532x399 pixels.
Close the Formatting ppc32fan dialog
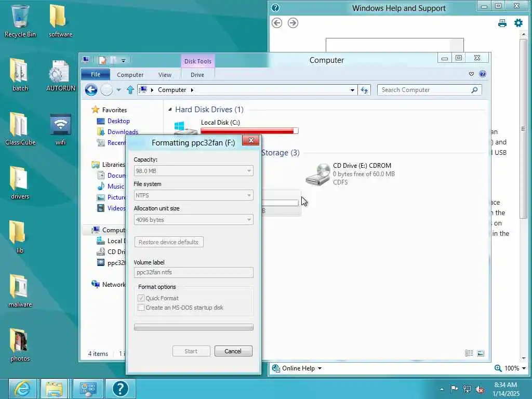251,140
